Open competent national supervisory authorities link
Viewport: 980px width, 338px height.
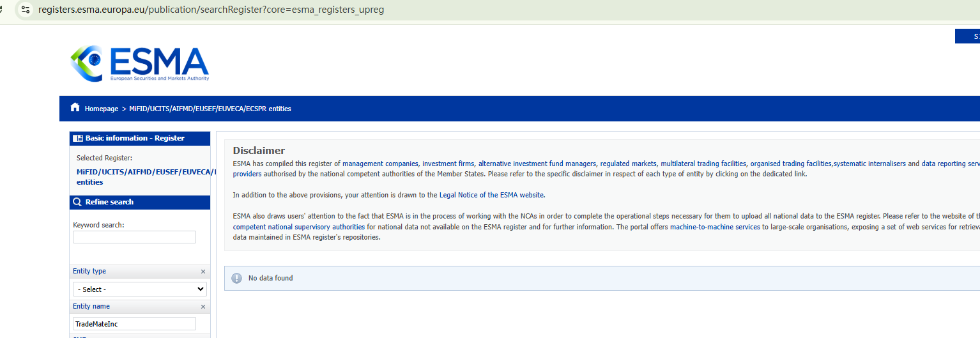(299, 227)
